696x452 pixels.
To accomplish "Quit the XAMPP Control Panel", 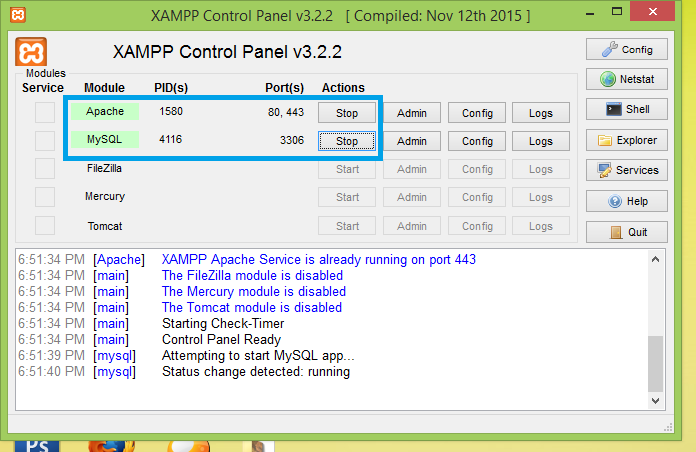I will [x=626, y=232].
